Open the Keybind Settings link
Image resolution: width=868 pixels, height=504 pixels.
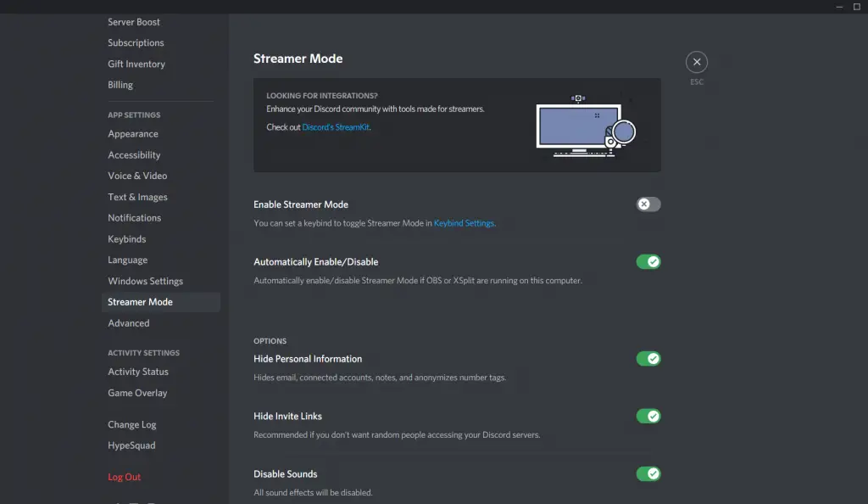[464, 223]
